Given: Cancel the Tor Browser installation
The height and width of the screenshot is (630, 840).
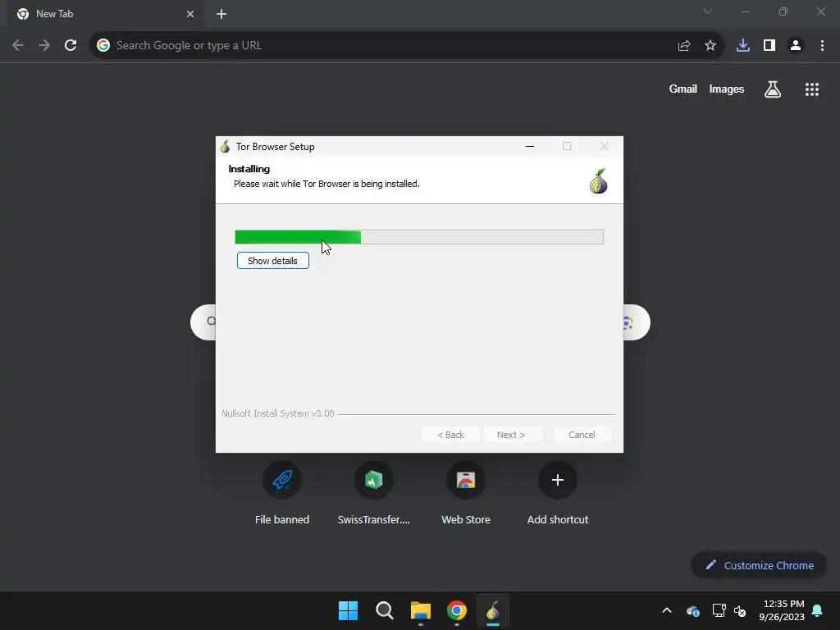Looking at the screenshot, I should [x=582, y=435].
